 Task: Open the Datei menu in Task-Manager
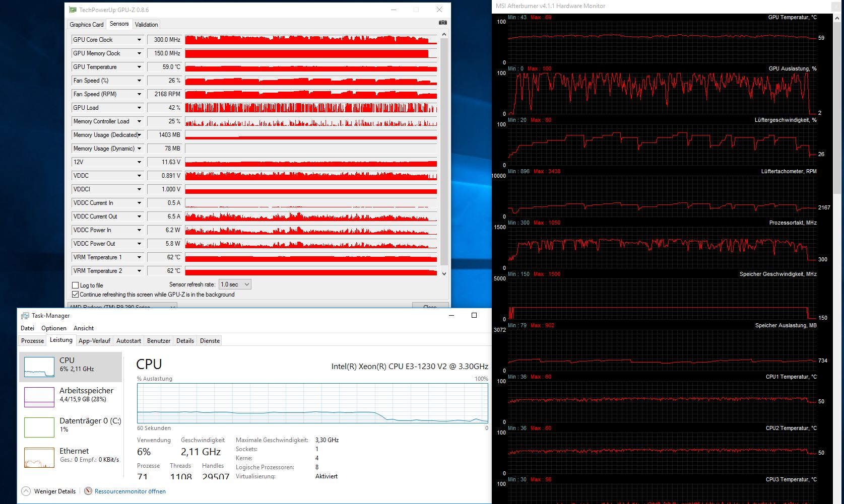click(x=28, y=328)
